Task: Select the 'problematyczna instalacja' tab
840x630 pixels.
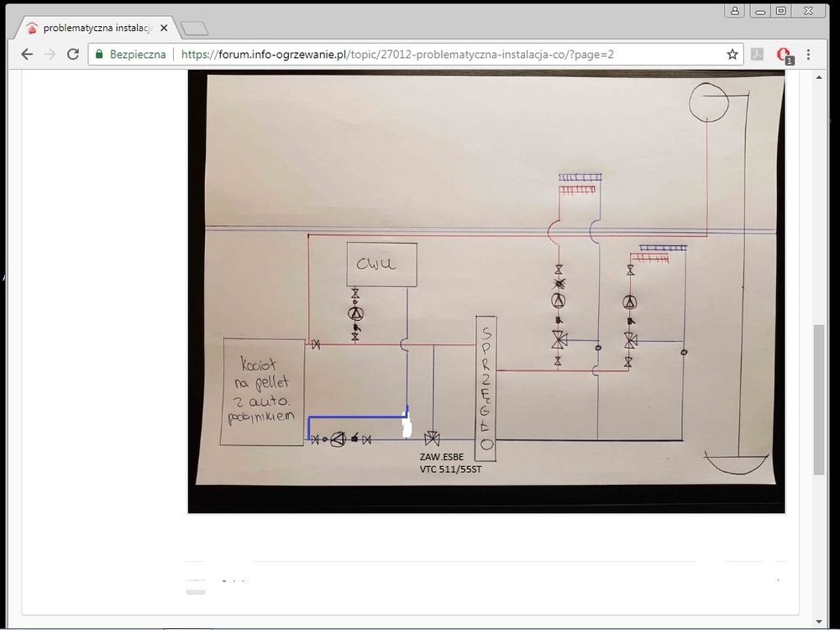Action: coord(92,28)
